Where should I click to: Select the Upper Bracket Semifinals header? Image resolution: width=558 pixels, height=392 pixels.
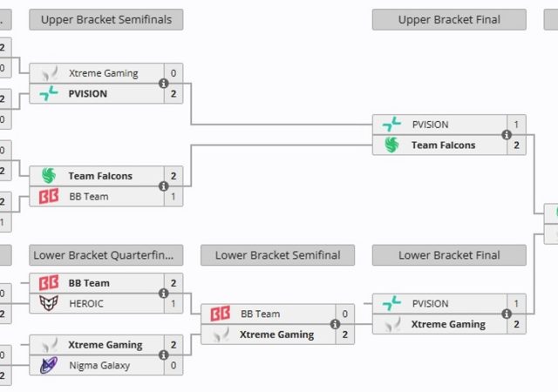(x=106, y=19)
